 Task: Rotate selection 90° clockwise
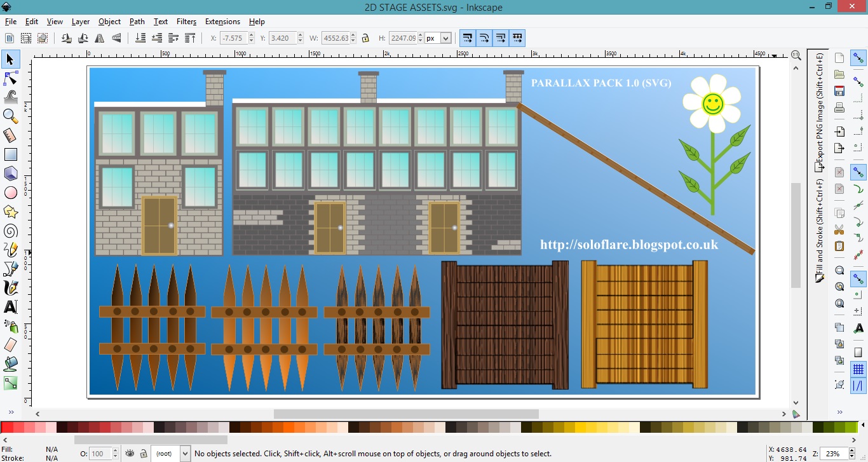[83, 38]
